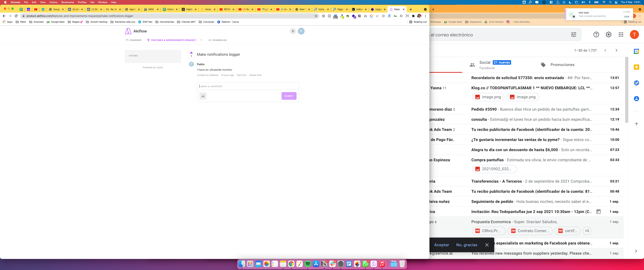The height and width of the screenshot is (270, 644).
Task: Open Profiles menu in menu bar
Action: click(x=82, y=2)
